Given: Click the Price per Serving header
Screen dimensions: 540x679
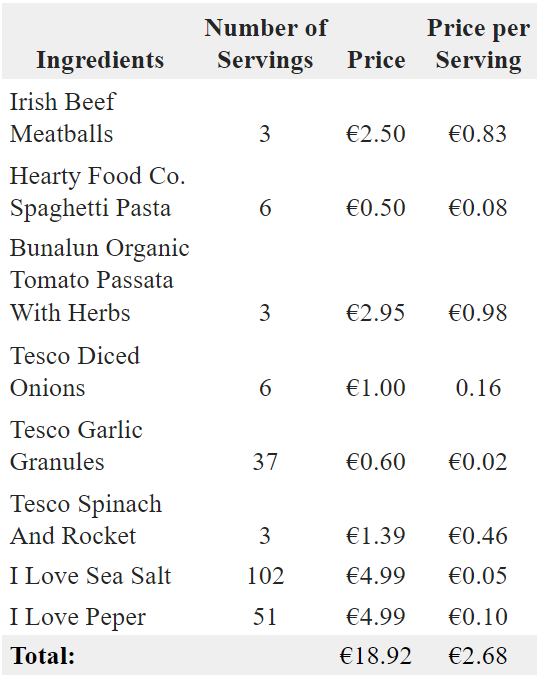Looking at the screenshot, I should tap(478, 44).
